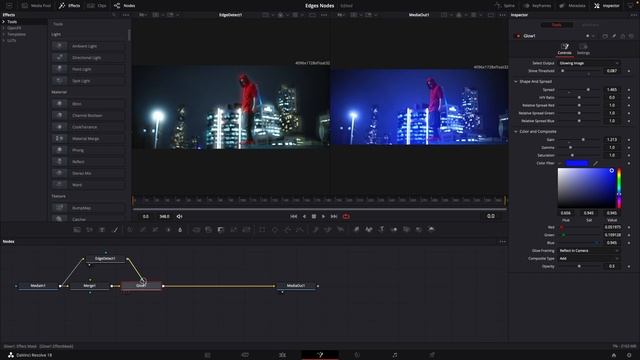
Task: Edit the Opacity value field
Action: tap(612, 266)
